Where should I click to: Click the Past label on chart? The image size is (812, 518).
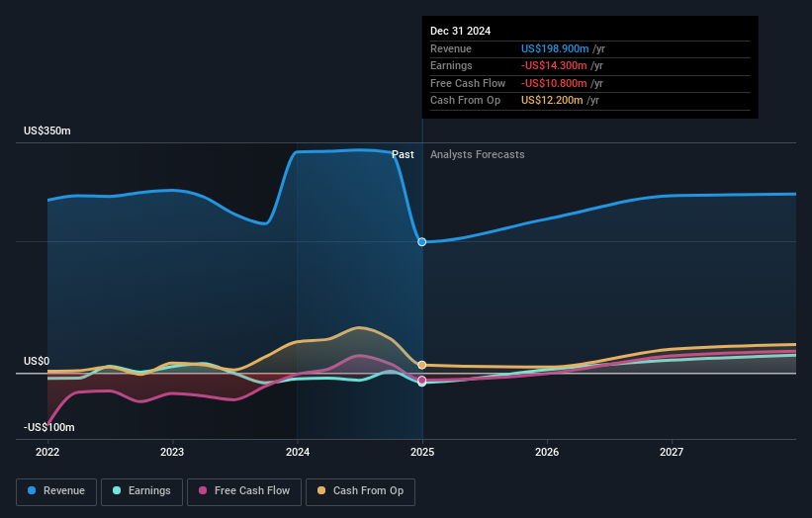pos(403,155)
